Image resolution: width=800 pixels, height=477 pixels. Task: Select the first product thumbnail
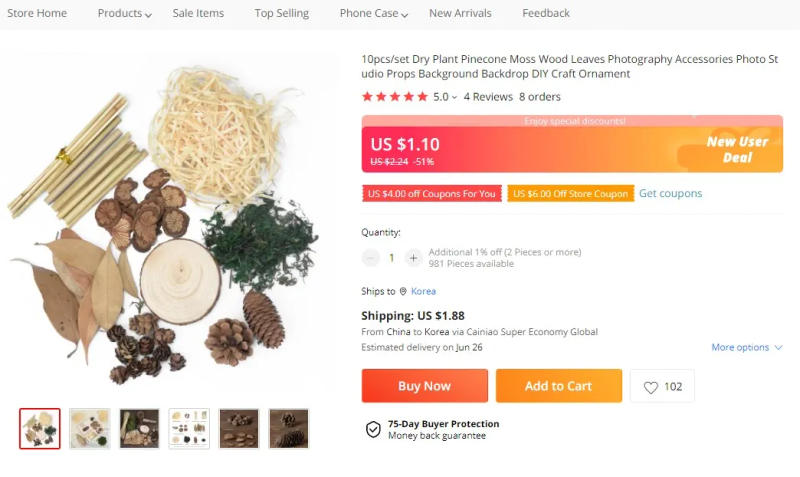[40, 428]
